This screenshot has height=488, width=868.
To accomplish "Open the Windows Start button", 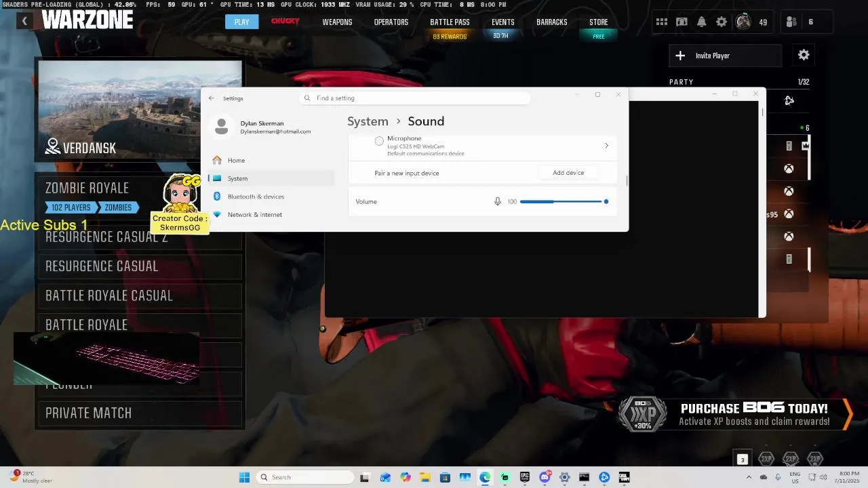I will coord(244,477).
